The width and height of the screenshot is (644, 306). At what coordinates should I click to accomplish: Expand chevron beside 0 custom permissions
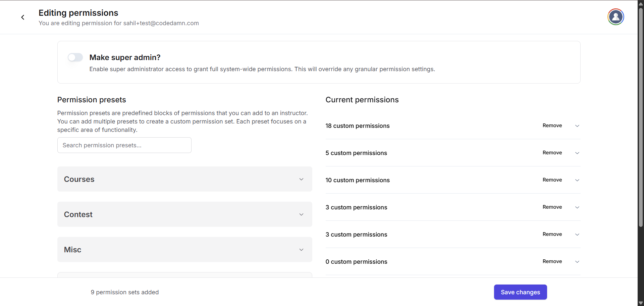pyautogui.click(x=577, y=262)
